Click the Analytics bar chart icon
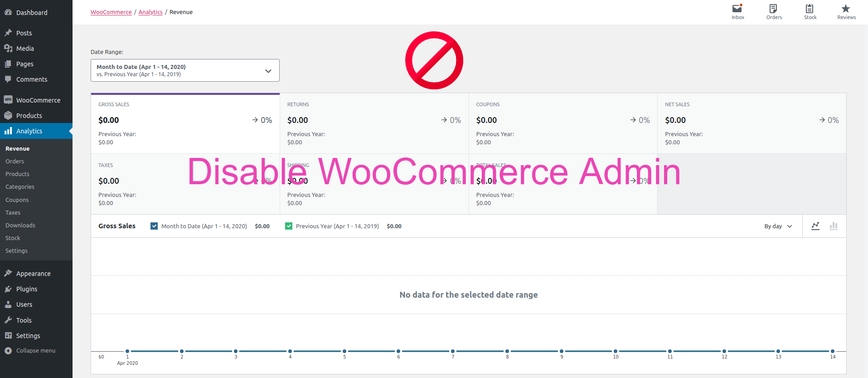Viewport: 868px width, 378px height. (x=8, y=131)
